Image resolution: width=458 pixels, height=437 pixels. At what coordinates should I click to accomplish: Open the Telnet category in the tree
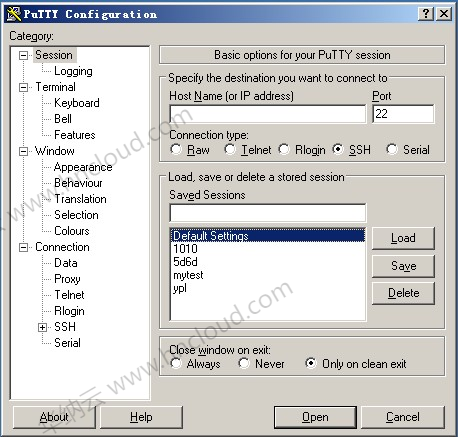point(69,295)
